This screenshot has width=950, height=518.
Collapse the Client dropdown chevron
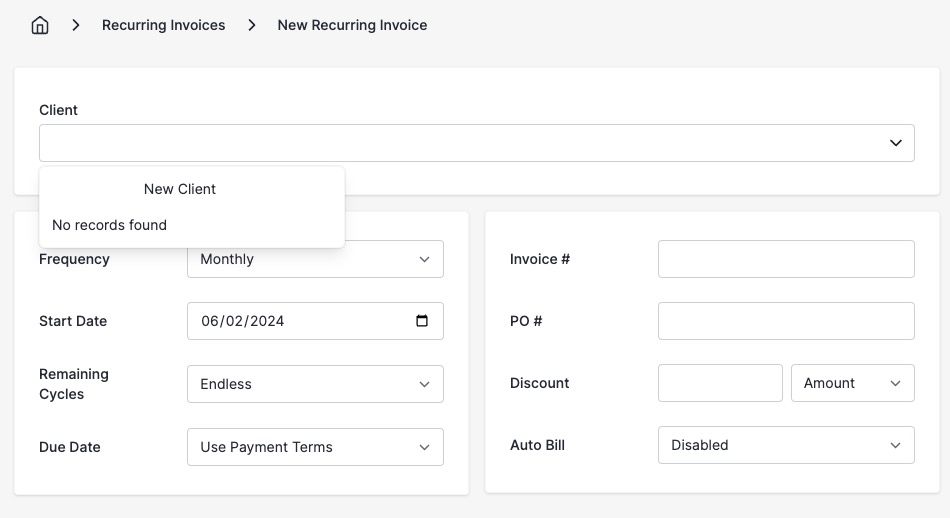895,143
